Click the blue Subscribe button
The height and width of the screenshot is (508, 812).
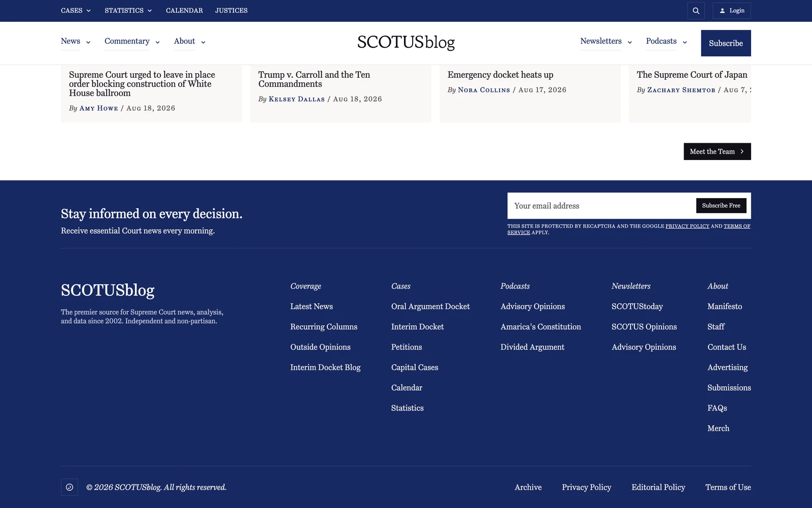click(726, 43)
